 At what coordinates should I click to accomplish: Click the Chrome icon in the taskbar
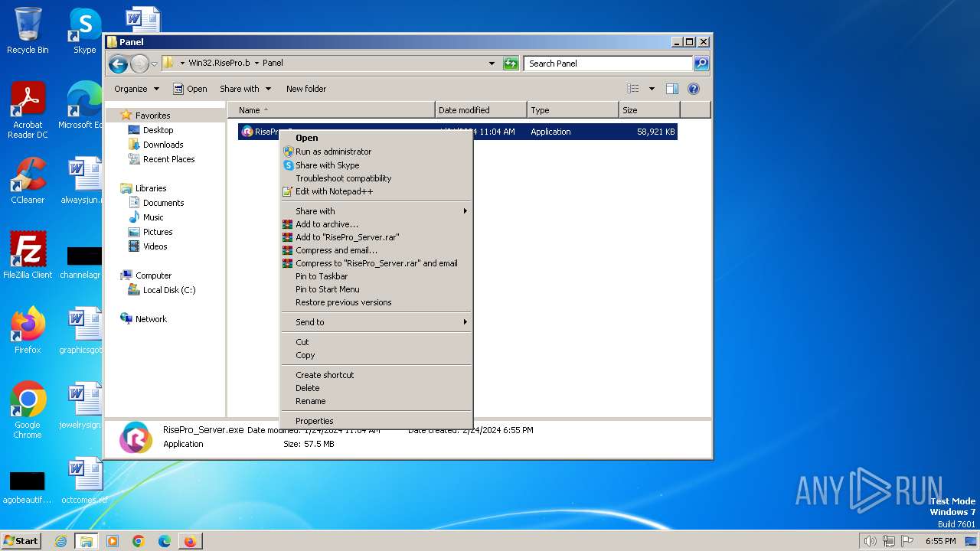[x=139, y=541]
